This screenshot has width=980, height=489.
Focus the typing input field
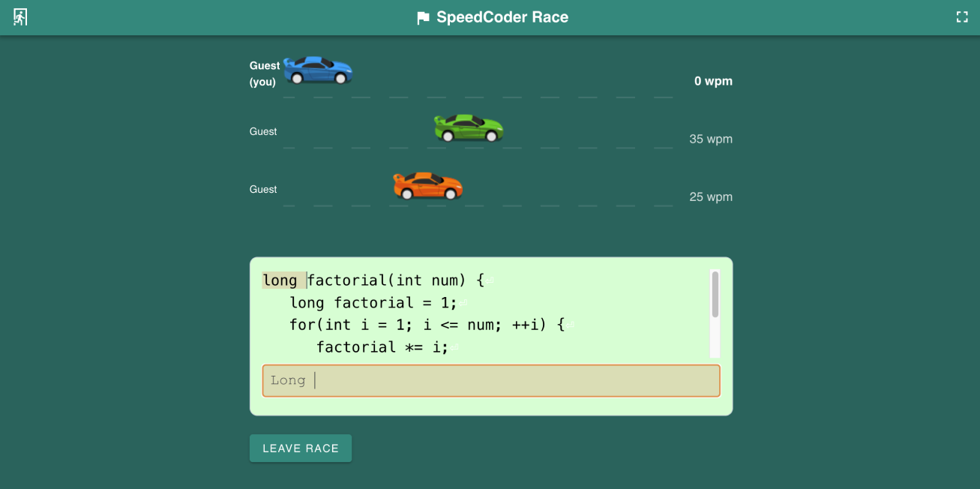click(x=491, y=380)
